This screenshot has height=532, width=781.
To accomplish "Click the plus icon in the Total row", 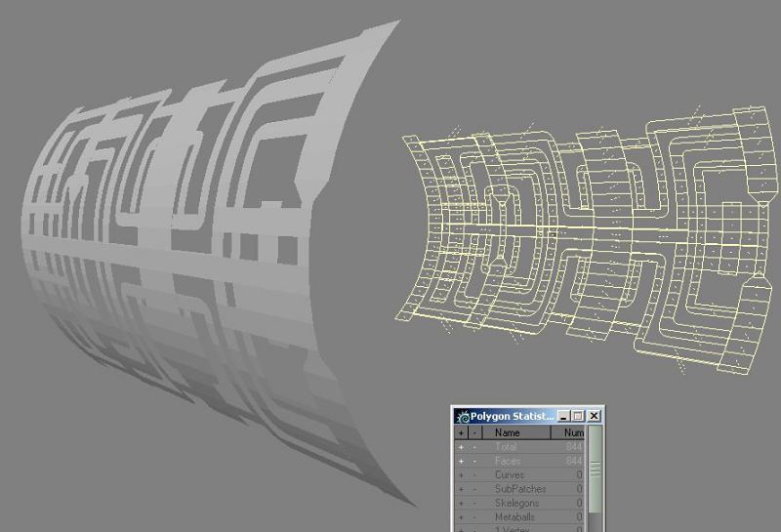I will (461, 447).
